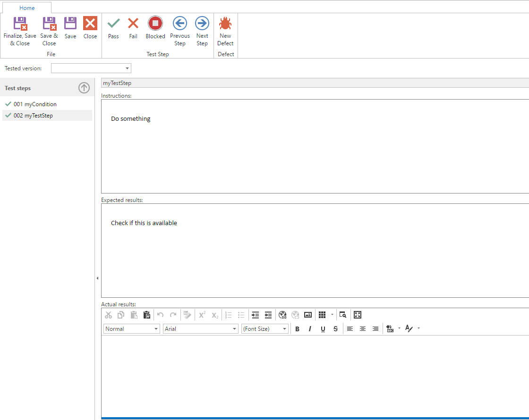This screenshot has height=420, width=529.
Task: Select test step 001 myCondition
Action: (35, 104)
